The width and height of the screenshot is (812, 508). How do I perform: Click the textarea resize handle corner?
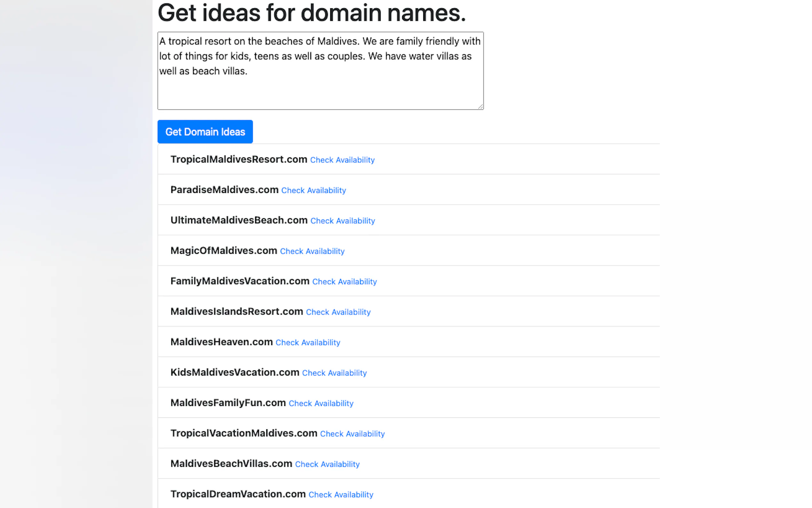point(481,107)
